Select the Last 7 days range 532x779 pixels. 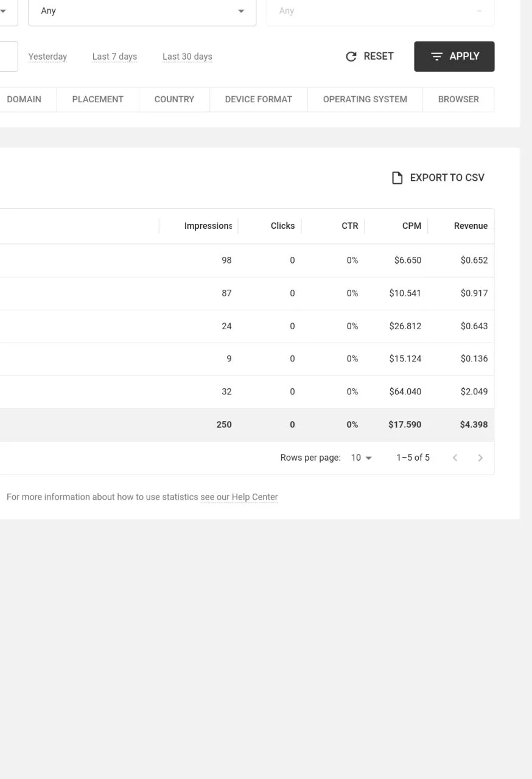114,57
